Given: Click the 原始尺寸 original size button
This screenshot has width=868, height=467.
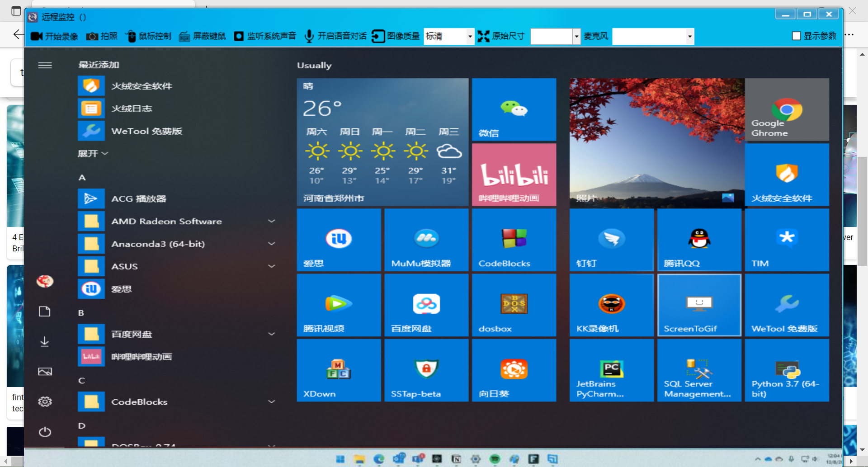Looking at the screenshot, I should point(501,36).
